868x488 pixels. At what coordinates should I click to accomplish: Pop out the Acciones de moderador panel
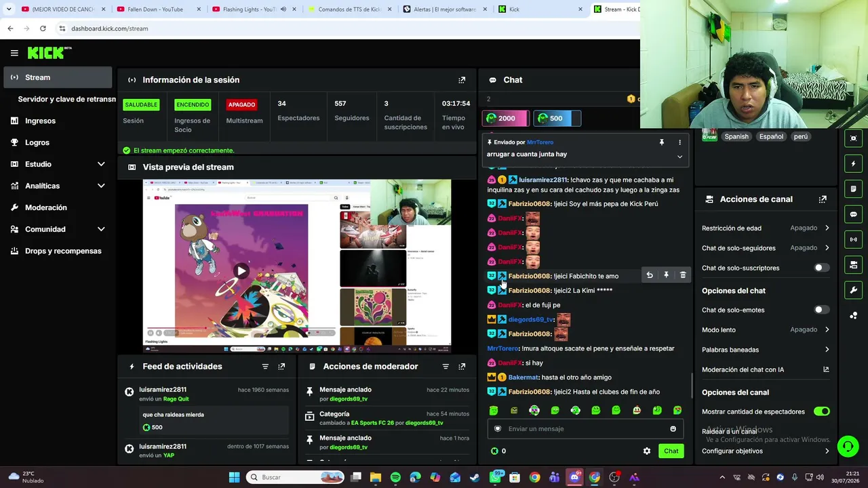tap(462, 367)
